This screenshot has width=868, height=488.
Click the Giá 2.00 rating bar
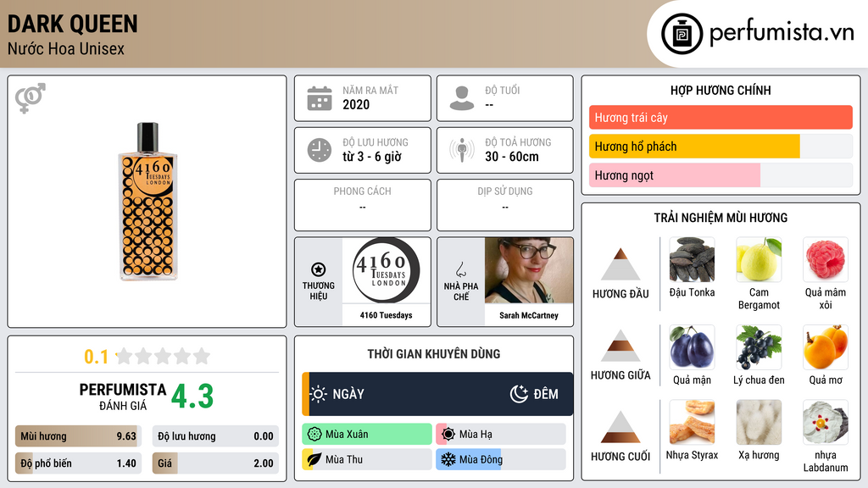tap(215, 463)
